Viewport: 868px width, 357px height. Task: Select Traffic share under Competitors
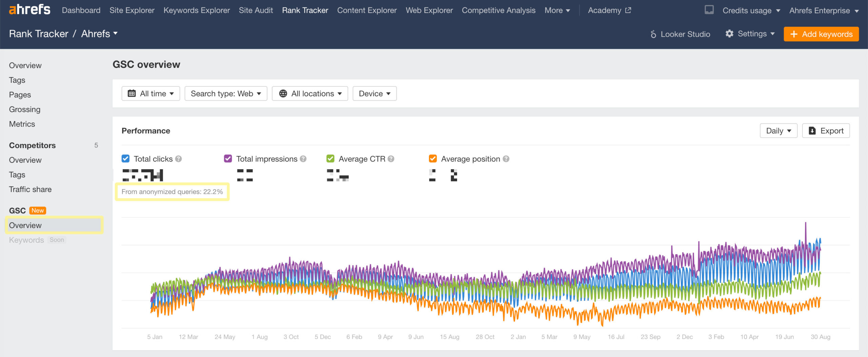pyautogui.click(x=31, y=189)
